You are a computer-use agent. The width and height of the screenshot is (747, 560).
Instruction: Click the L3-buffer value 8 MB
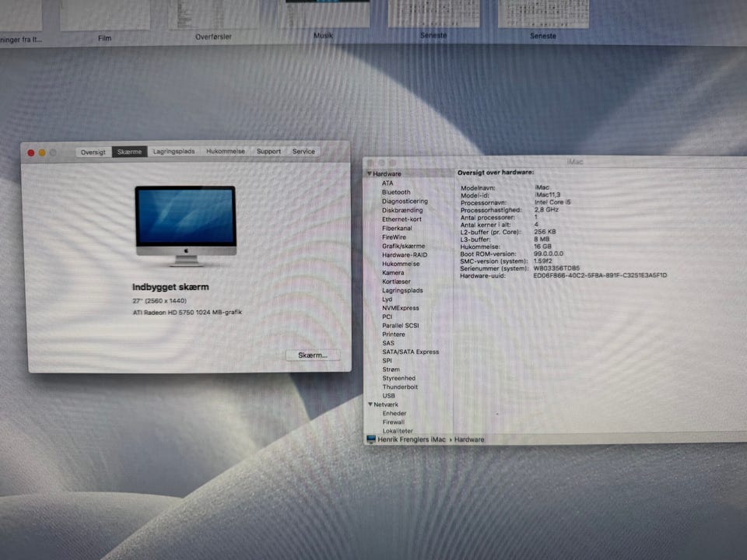[x=542, y=240]
